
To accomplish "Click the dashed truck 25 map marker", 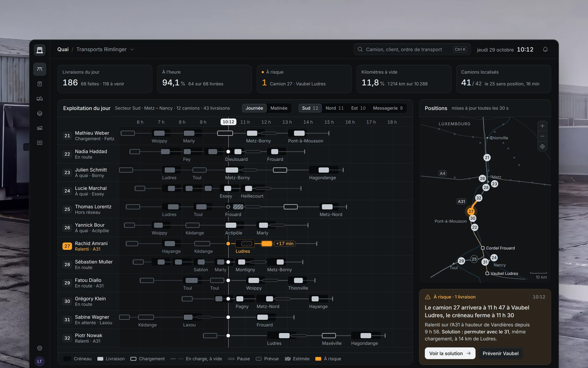I will (474, 259).
